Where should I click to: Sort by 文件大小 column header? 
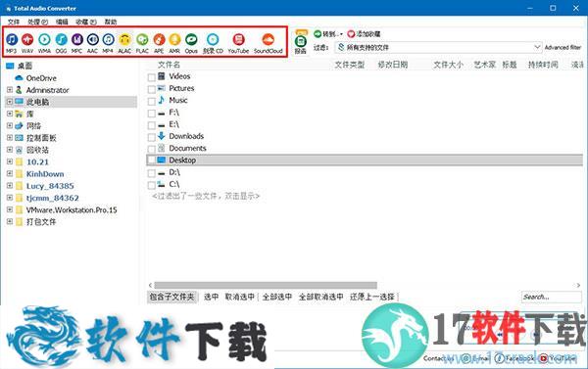pos(448,65)
